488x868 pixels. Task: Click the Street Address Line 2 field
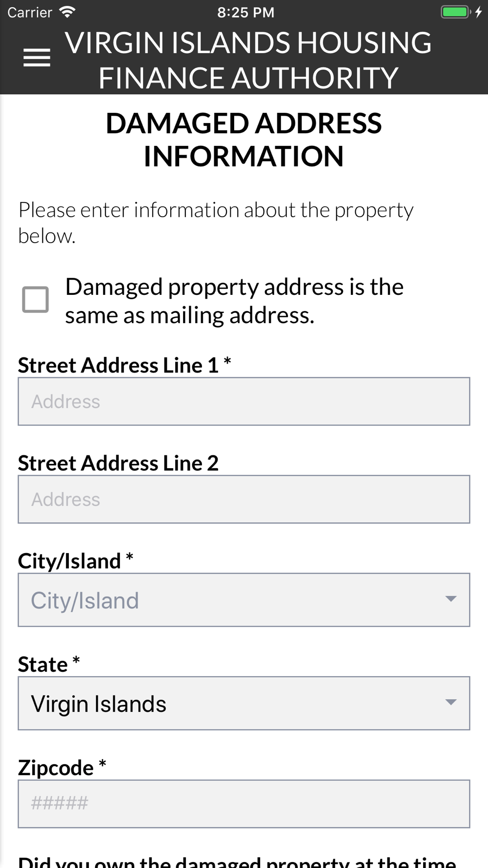(x=244, y=499)
